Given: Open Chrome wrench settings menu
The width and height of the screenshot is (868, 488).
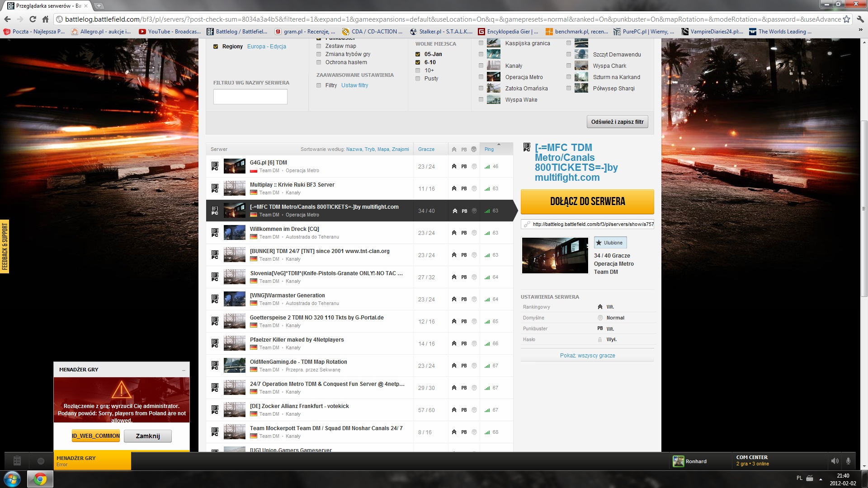Looking at the screenshot, I should coord(860,19).
